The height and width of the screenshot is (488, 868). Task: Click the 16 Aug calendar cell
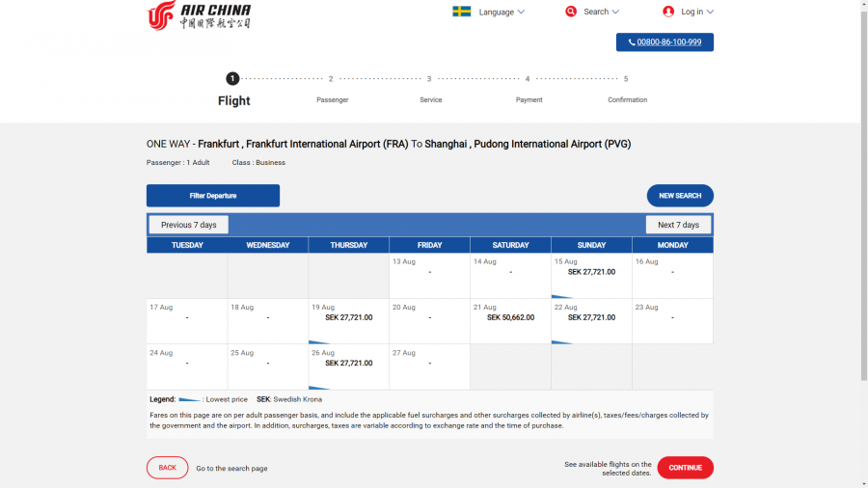(x=672, y=276)
